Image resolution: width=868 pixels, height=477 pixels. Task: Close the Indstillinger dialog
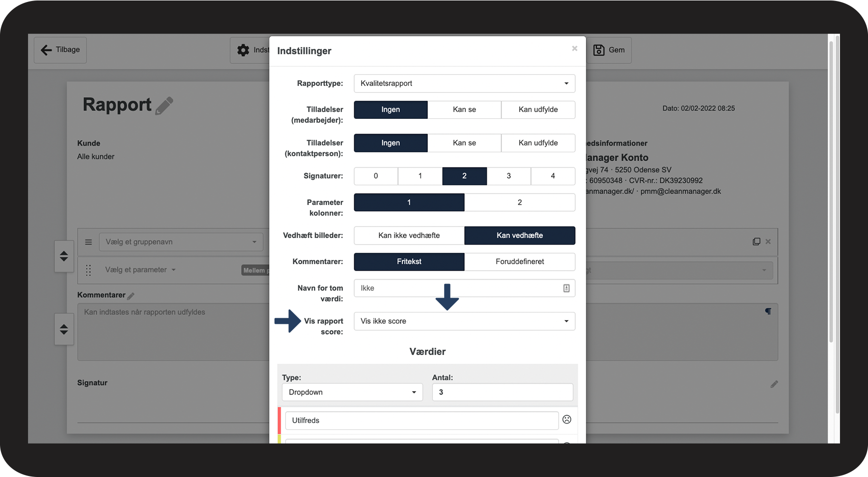tap(574, 49)
